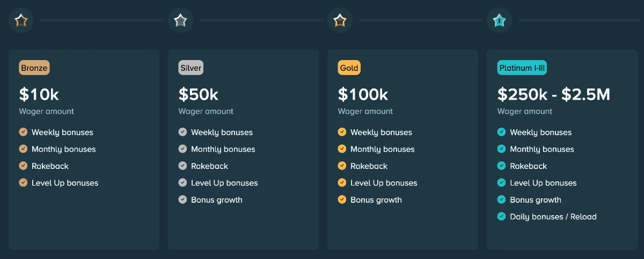This screenshot has height=259, width=644.
Task: Select the Gold tier badge
Action: (x=349, y=68)
